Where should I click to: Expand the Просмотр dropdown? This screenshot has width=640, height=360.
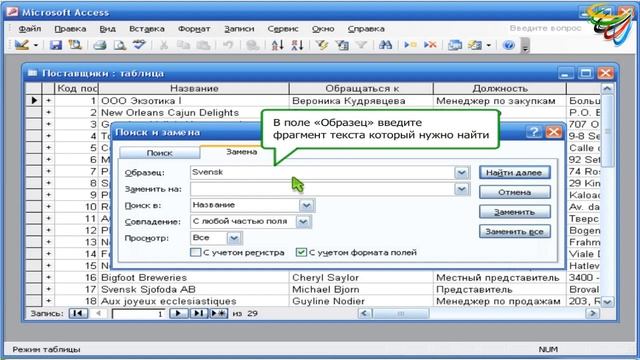(234, 238)
